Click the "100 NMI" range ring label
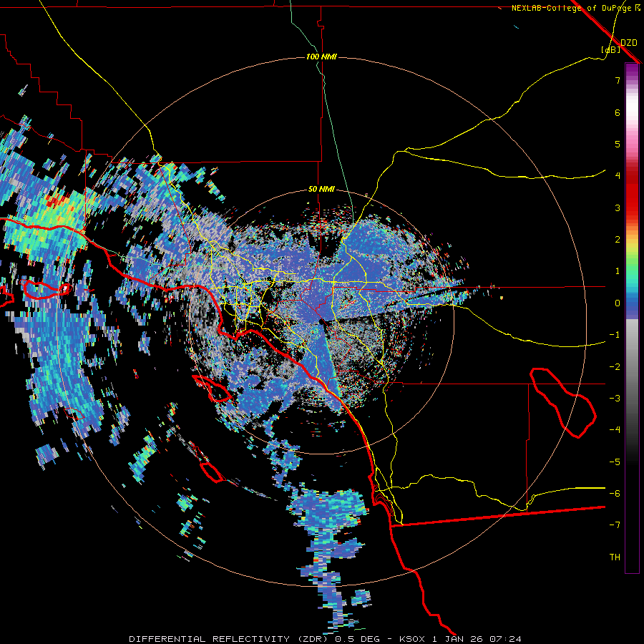Viewport: 644px width, 644px height. (321, 57)
